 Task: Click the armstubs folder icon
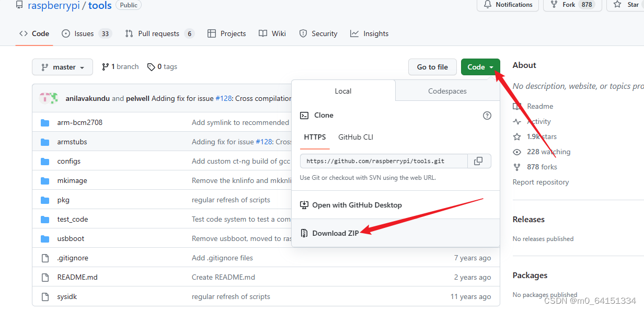pyautogui.click(x=45, y=142)
